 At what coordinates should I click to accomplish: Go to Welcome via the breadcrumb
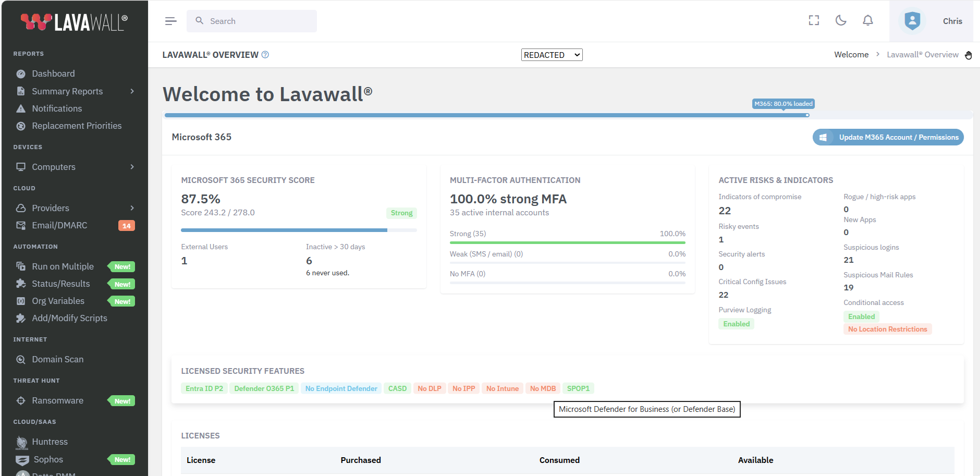(851, 54)
